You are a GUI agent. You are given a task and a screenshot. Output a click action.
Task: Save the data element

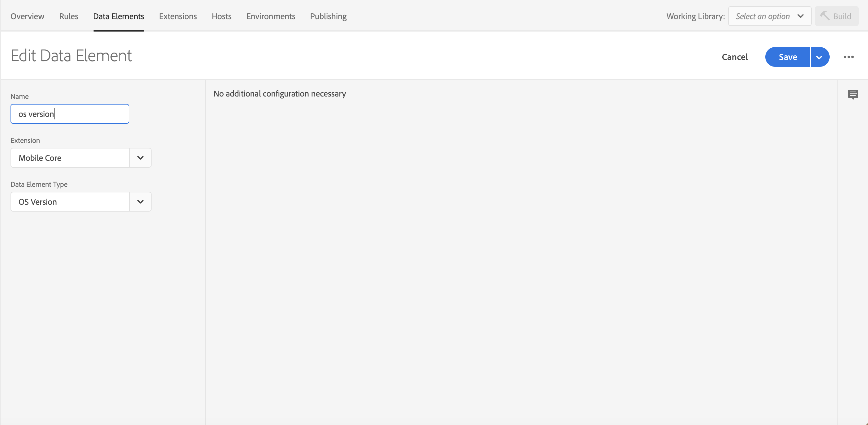pyautogui.click(x=788, y=57)
